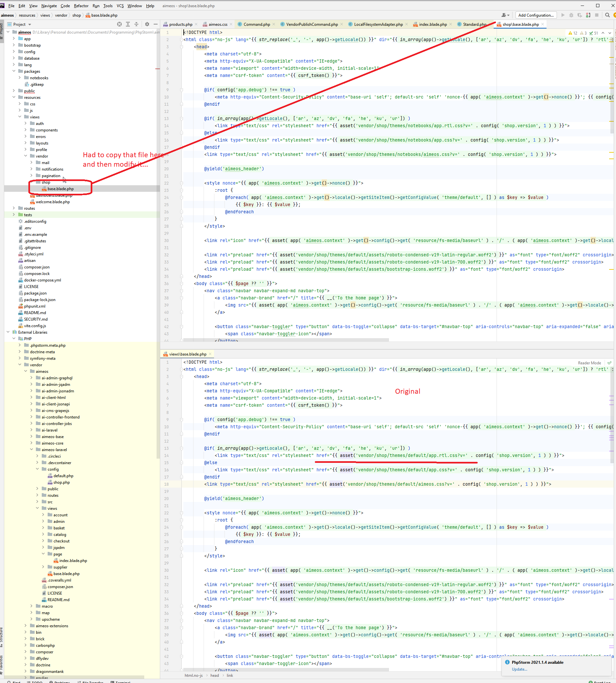This screenshot has width=616, height=683.
Task: Collapse the resources folder
Action: [x=14, y=98]
